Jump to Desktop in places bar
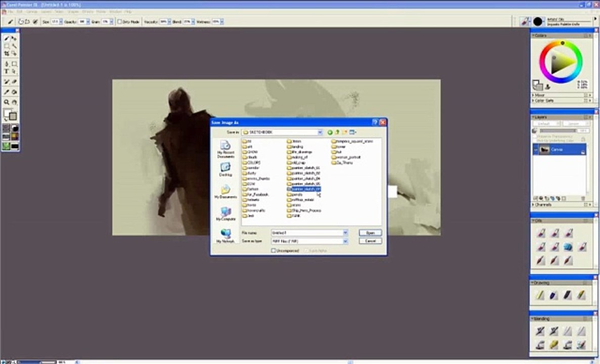Image resolution: width=600 pixels, height=364 pixels. pos(225,169)
